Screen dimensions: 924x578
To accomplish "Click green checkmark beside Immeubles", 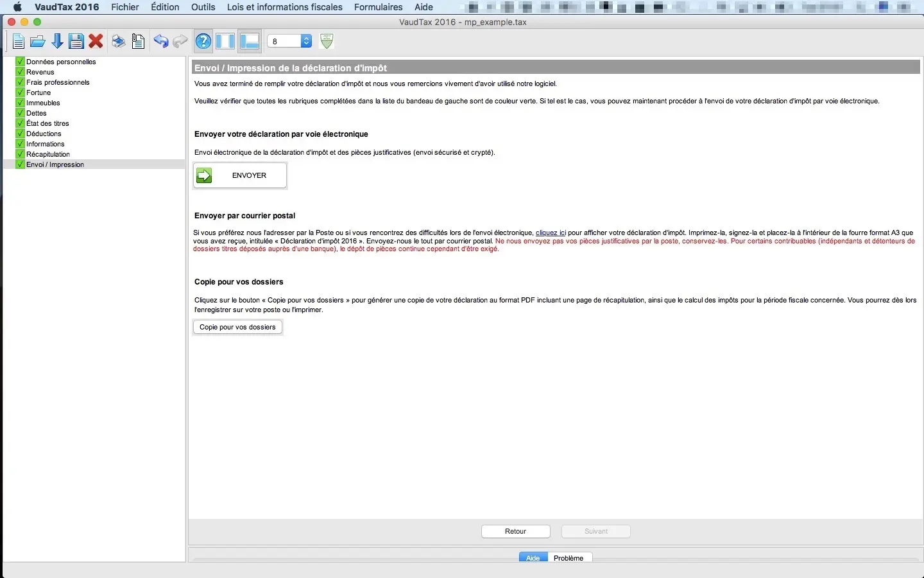I will (x=20, y=103).
